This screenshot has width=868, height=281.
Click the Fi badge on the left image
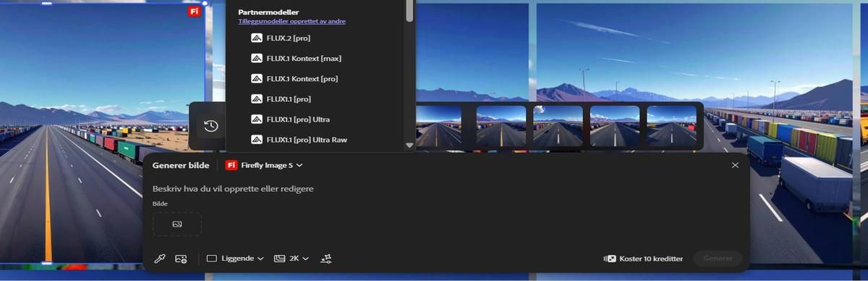[x=194, y=12]
